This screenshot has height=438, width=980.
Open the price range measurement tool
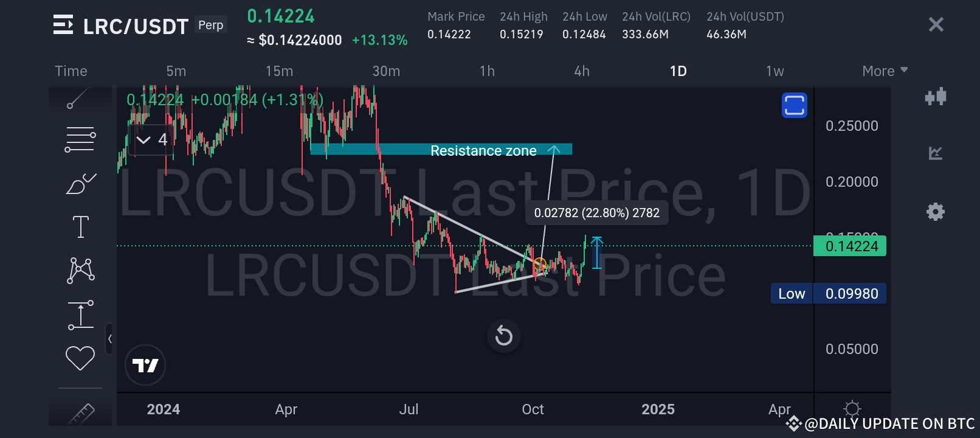[x=81, y=315]
